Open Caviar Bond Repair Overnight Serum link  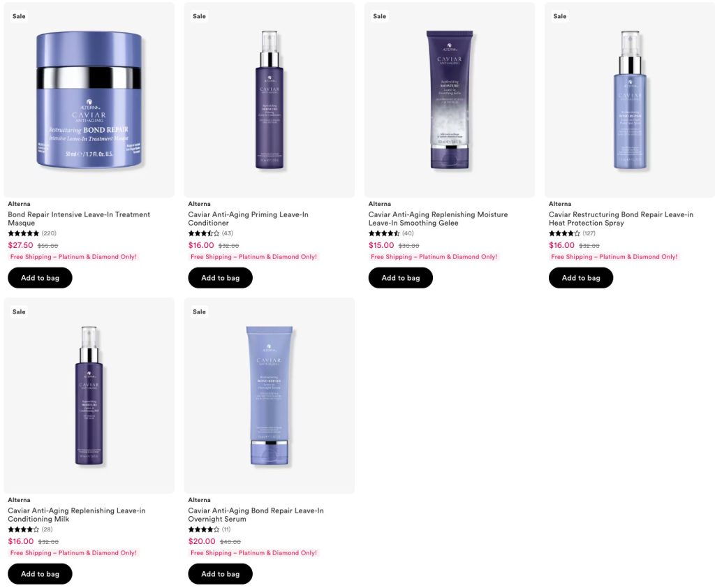(256, 515)
